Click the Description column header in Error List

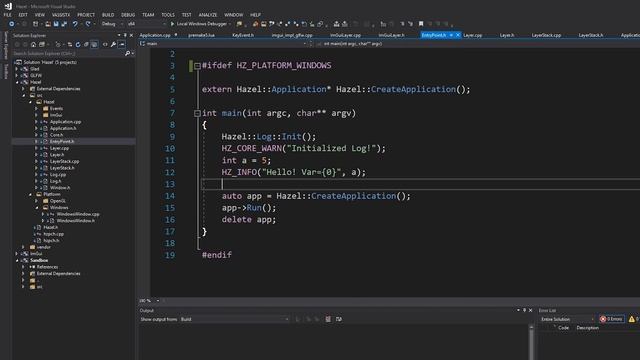(x=587, y=328)
